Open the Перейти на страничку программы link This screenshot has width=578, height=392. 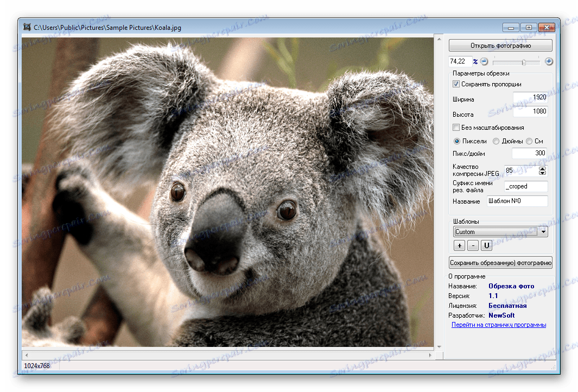[499, 325]
